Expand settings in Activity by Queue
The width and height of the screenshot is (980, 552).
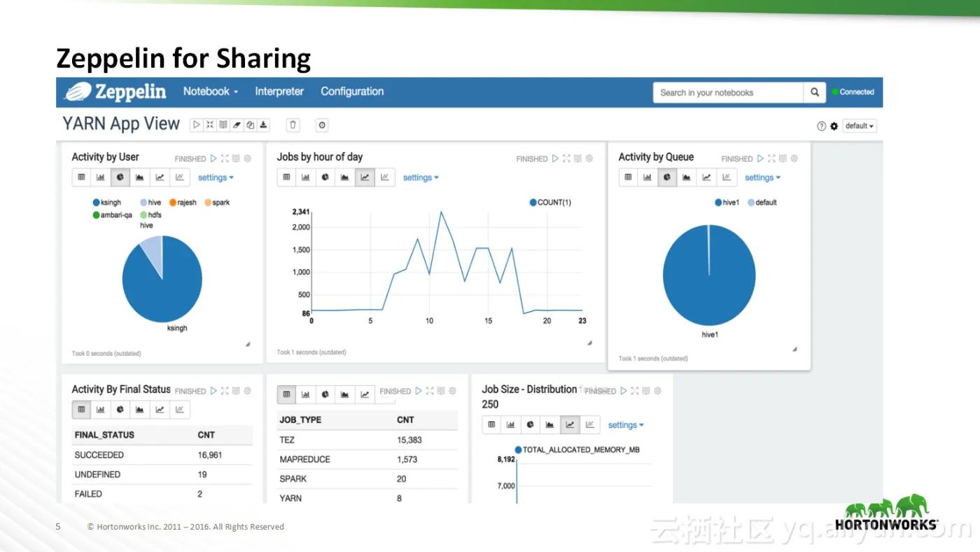click(762, 178)
